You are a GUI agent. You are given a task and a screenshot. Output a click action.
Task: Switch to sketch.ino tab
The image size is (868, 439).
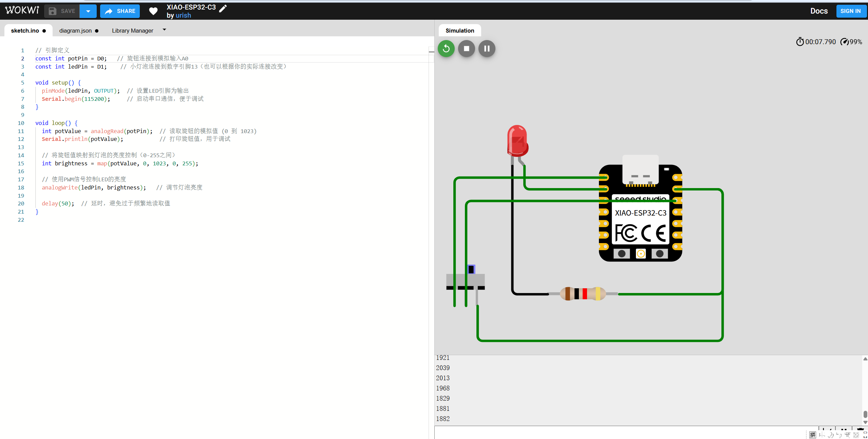pyautogui.click(x=28, y=31)
